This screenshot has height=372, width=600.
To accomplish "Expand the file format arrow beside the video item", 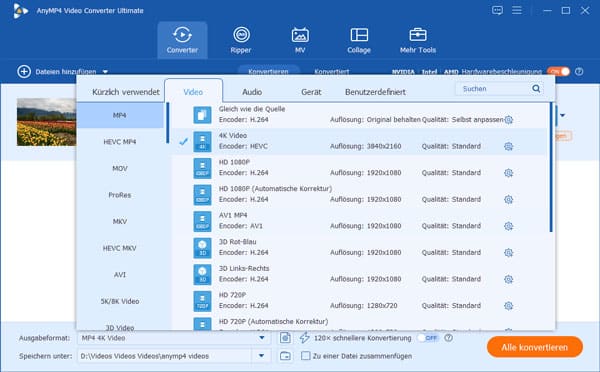I will pos(562,115).
